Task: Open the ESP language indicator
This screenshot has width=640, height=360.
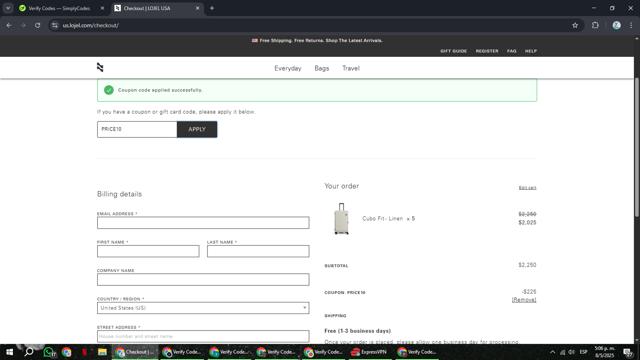Action: pyautogui.click(x=583, y=352)
